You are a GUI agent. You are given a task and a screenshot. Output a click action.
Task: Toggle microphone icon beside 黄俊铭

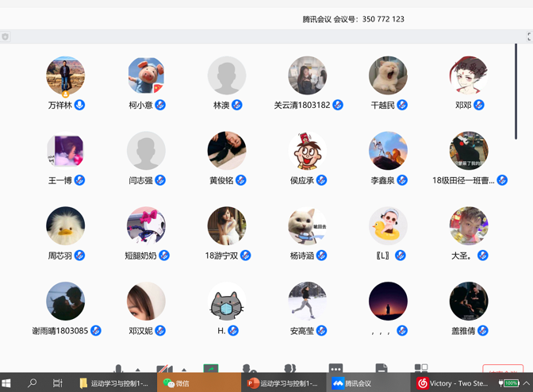click(240, 180)
